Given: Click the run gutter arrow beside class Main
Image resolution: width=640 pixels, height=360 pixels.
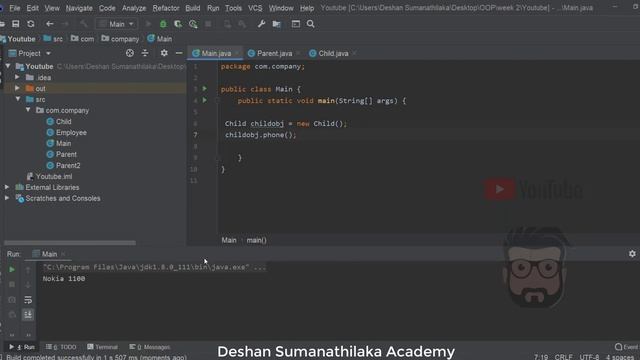Looking at the screenshot, I should coord(205,89).
